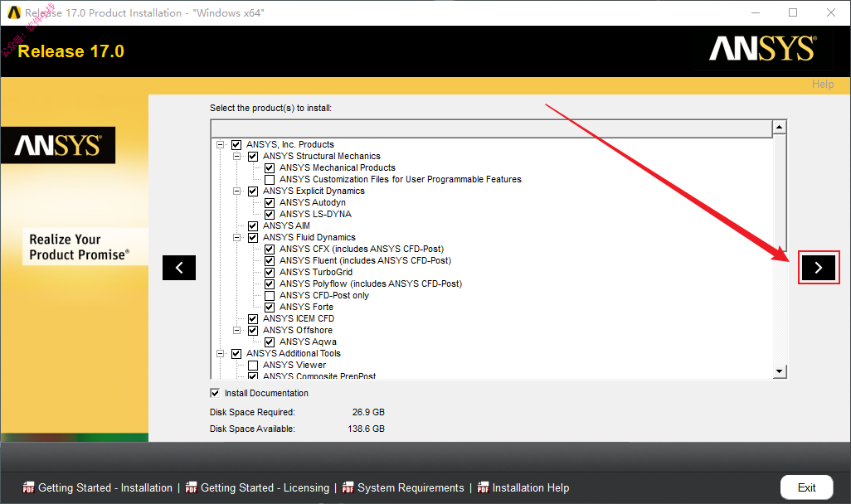851x504 pixels.
Task: Open Installation Help PDF icon
Action: [483, 487]
